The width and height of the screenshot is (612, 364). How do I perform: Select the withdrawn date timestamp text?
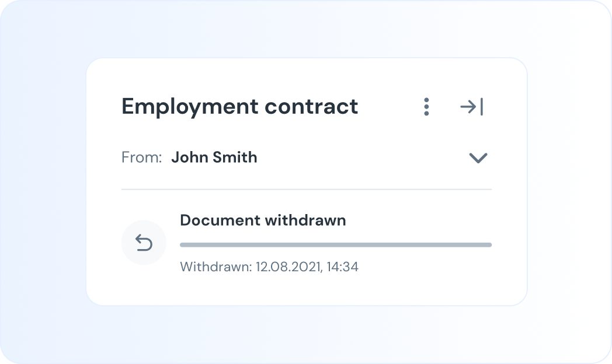click(x=270, y=267)
